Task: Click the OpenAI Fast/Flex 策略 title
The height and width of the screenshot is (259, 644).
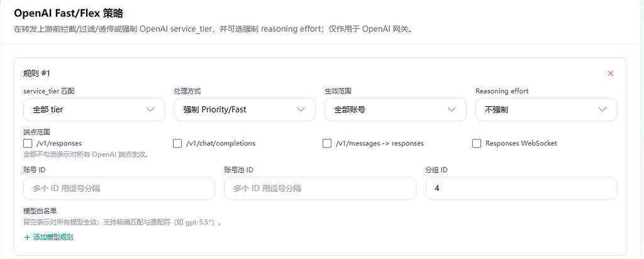Action: 68,13
